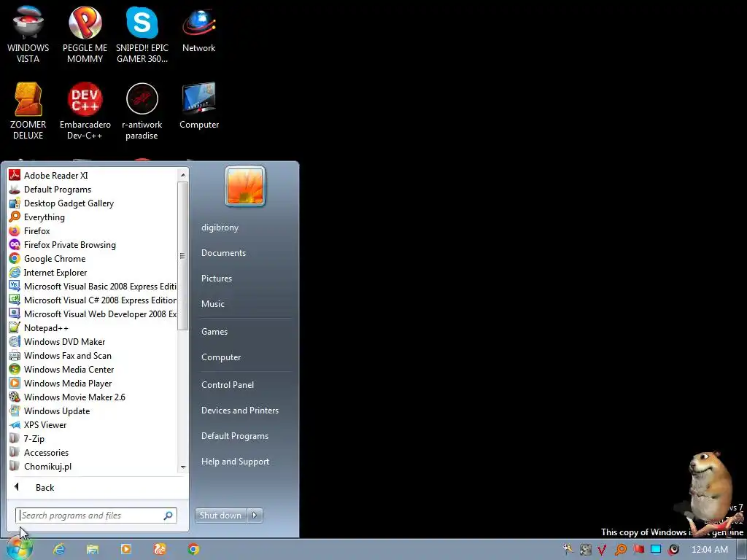Click the Firefox icon in program list

pos(15,230)
